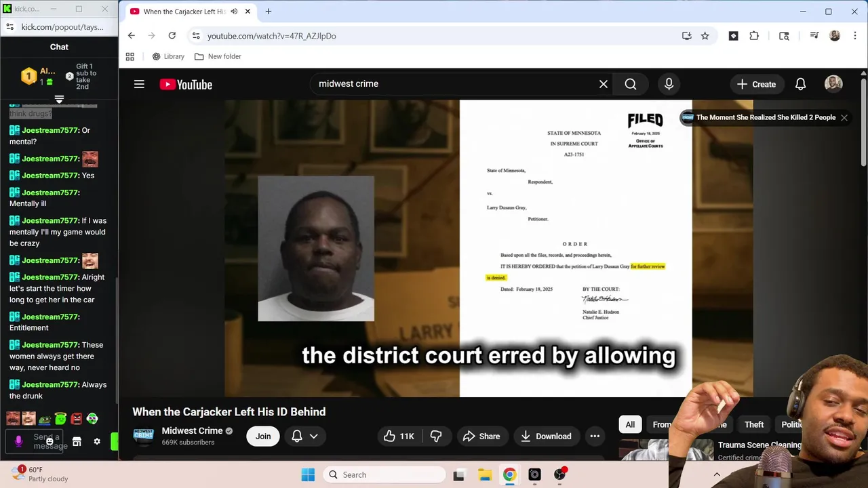Open the emote picker smiley
The width and height of the screenshot is (868, 488).
50,441
